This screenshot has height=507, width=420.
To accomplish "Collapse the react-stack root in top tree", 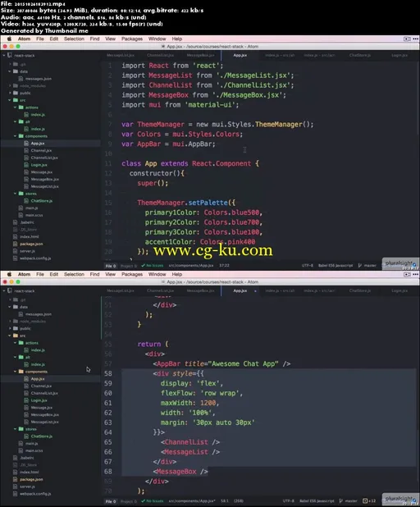I will 4,55.
